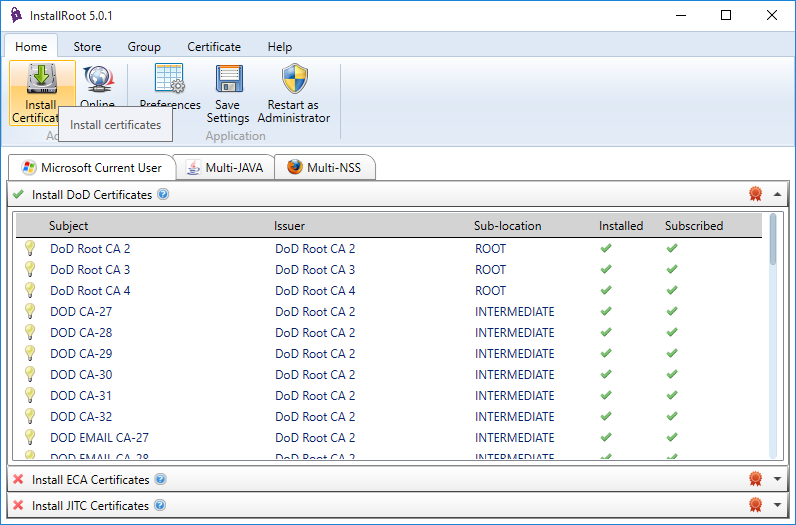The image size is (796, 525).
Task: Open the Group ribbon tab
Action: pyautogui.click(x=144, y=47)
